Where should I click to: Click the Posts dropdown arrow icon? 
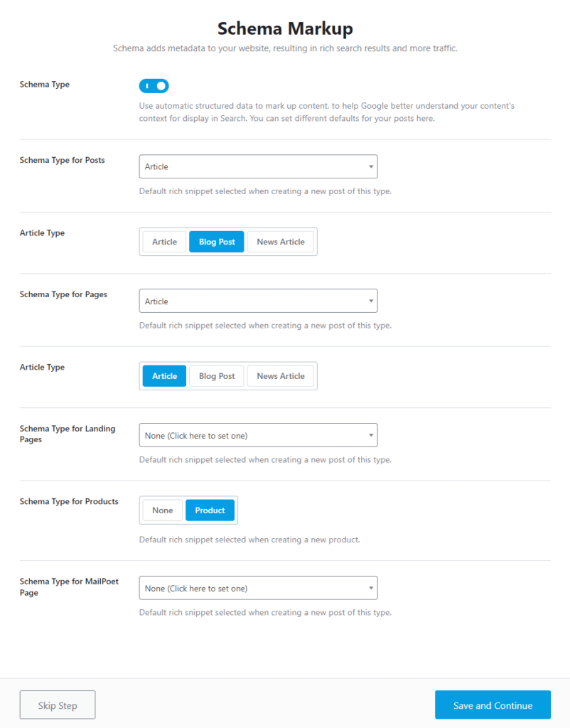click(371, 167)
